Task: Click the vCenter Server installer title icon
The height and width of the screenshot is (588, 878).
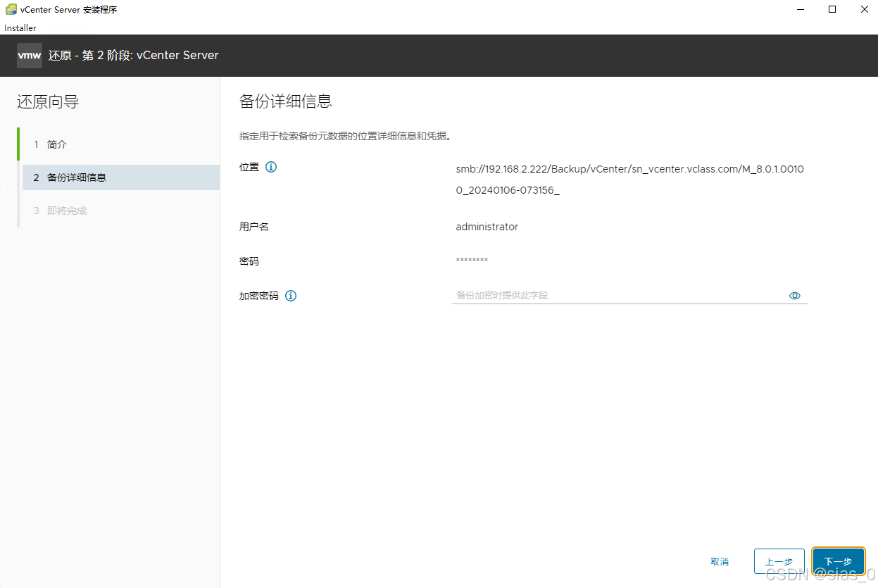Action: click(x=11, y=10)
